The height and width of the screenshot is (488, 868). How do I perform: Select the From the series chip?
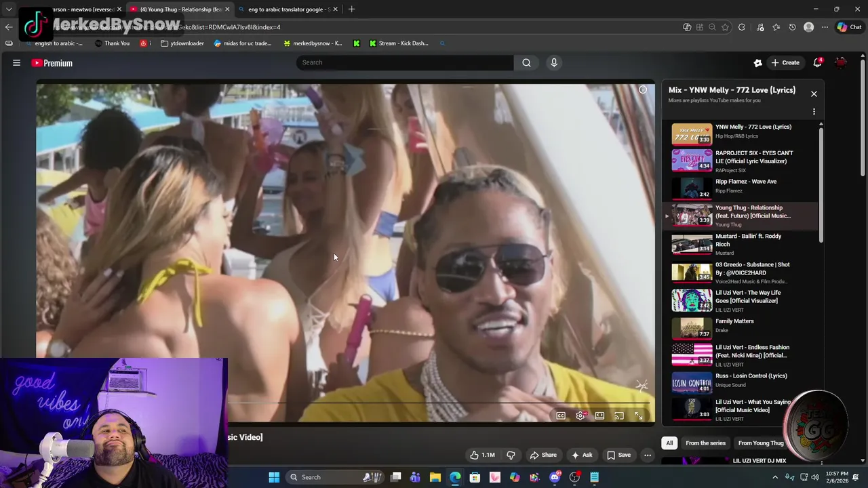[x=705, y=443]
